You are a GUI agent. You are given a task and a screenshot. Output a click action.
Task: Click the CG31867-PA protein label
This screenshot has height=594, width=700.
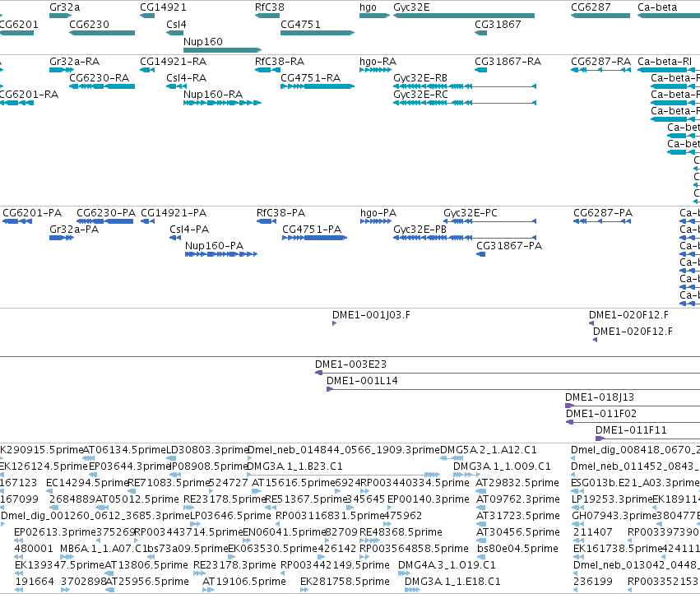click(509, 246)
